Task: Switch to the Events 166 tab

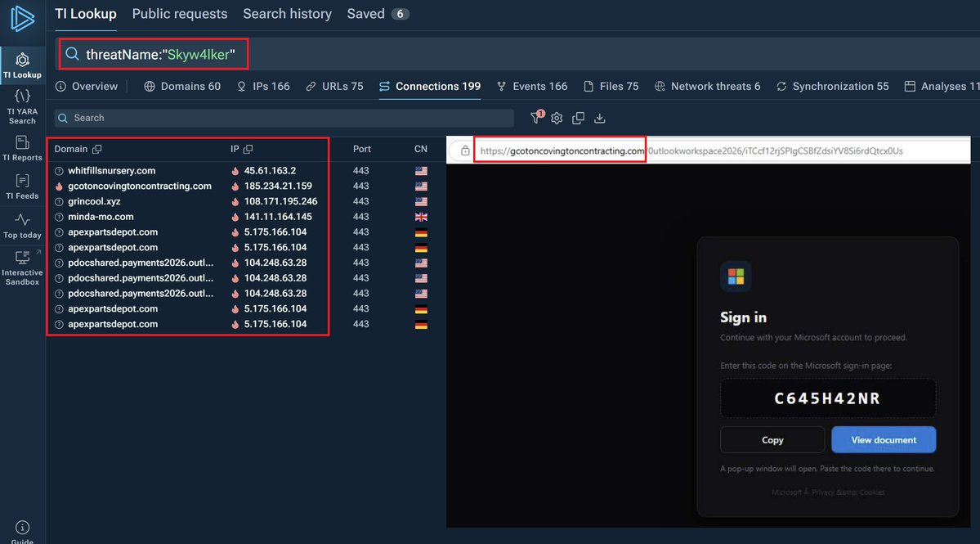Action: coord(532,86)
